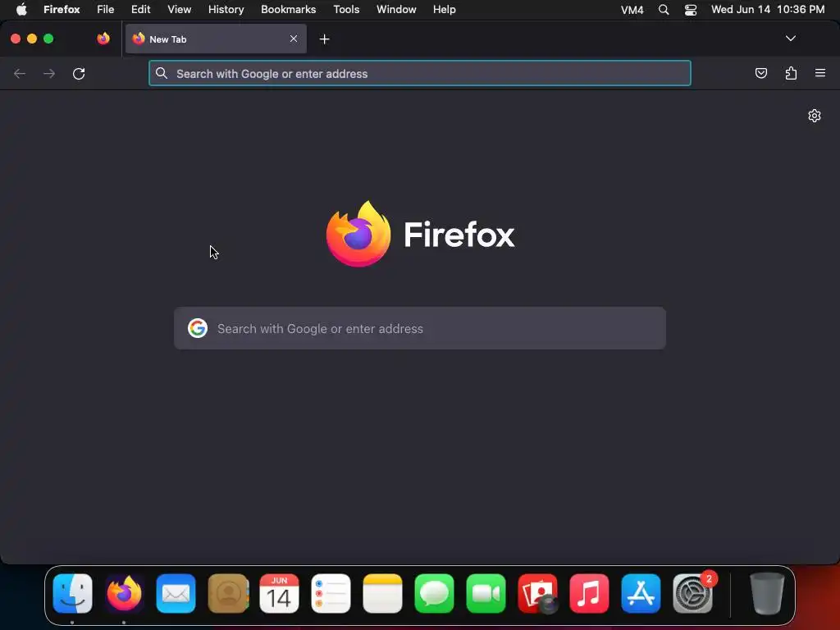Open the File menu
The image size is (840, 630).
[106, 10]
